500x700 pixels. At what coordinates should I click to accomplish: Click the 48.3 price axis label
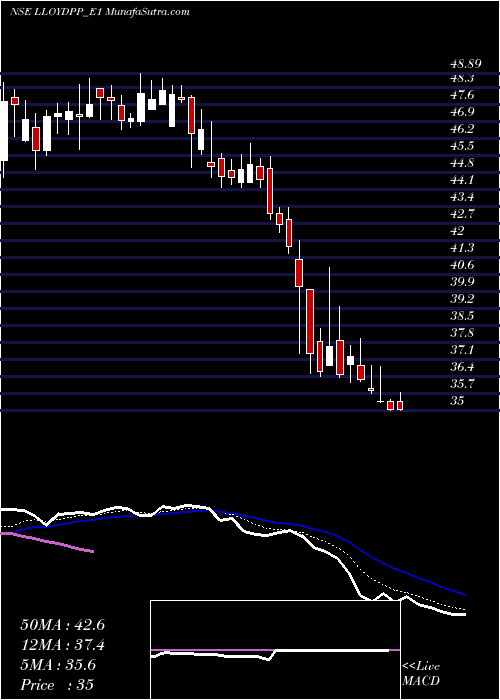[x=462, y=78]
